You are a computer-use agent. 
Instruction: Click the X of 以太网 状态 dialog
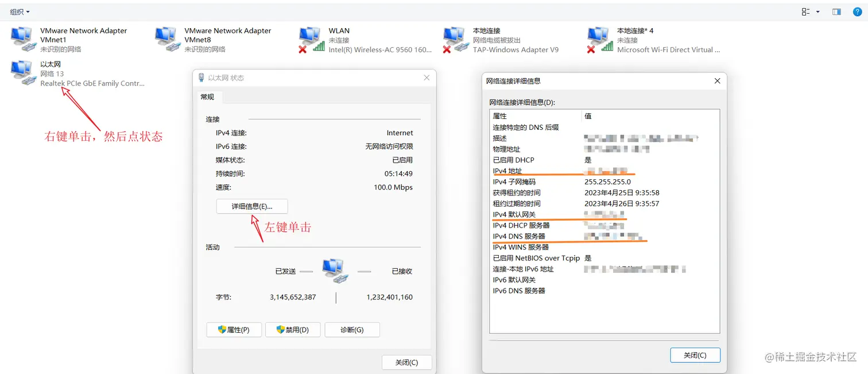427,78
